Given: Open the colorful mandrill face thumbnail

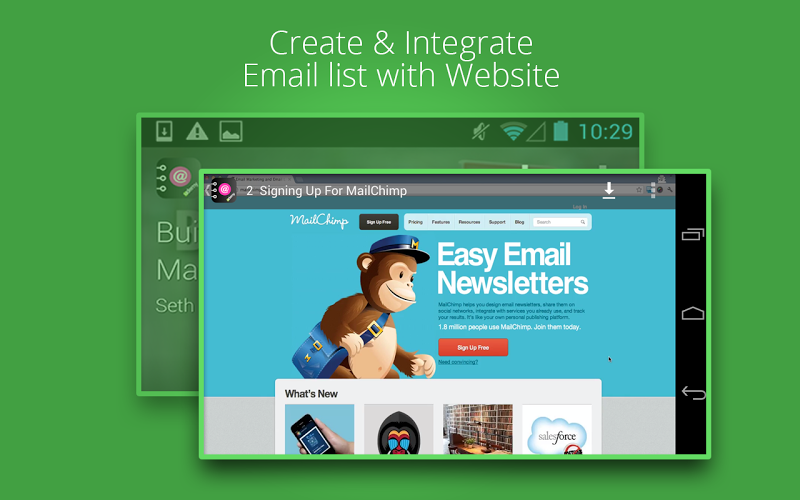Looking at the screenshot, I should [x=398, y=429].
